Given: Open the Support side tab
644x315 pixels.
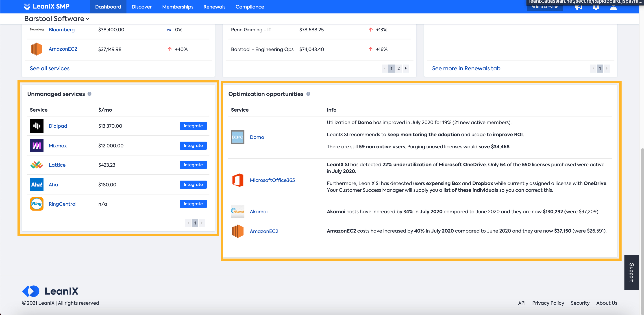Looking at the screenshot, I should 631,272.
